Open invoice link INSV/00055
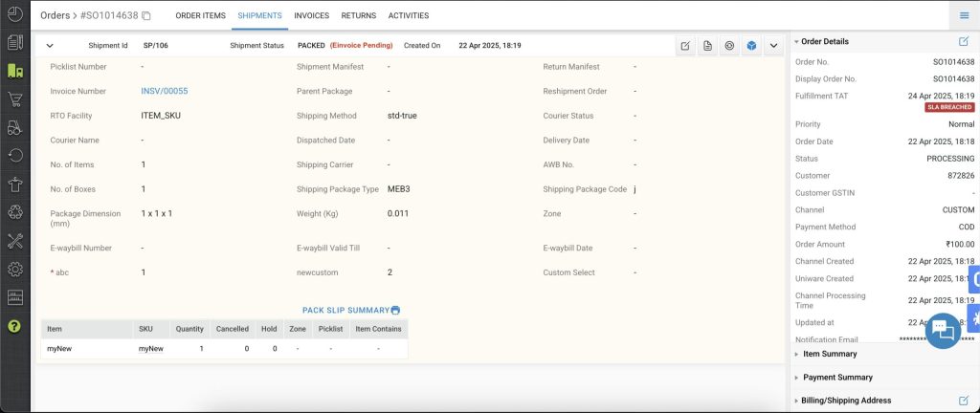This screenshot has height=413, width=980. click(x=164, y=91)
